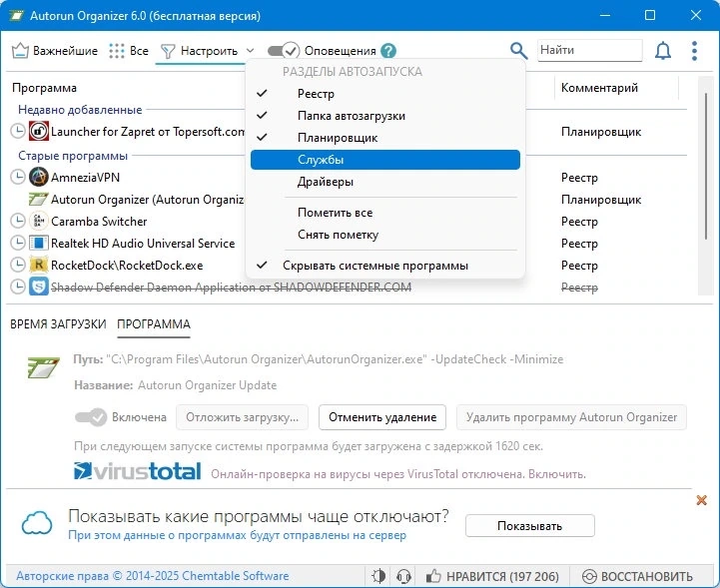Select the Caramba Switcher entry text
Viewport: 720px width, 588px height.
[x=99, y=222]
